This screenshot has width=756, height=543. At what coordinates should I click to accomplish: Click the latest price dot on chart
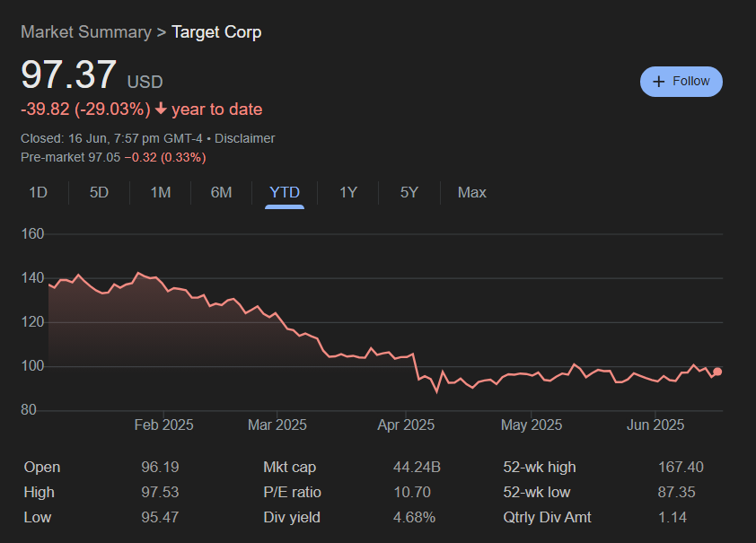point(717,372)
